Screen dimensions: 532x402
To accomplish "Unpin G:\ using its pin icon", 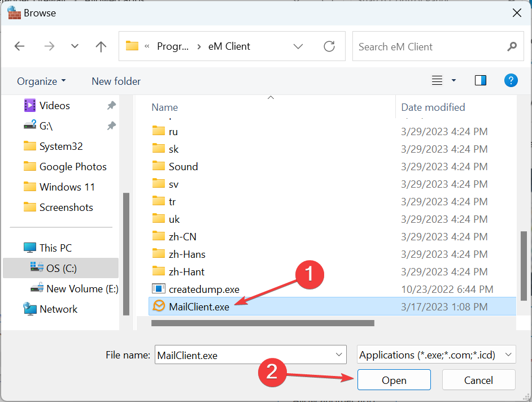I will coord(111,126).
